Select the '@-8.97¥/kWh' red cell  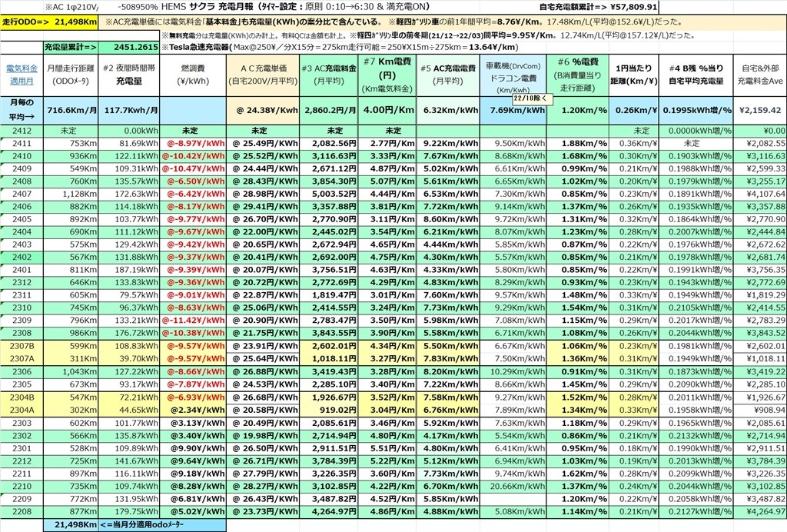tap(193, 144)
